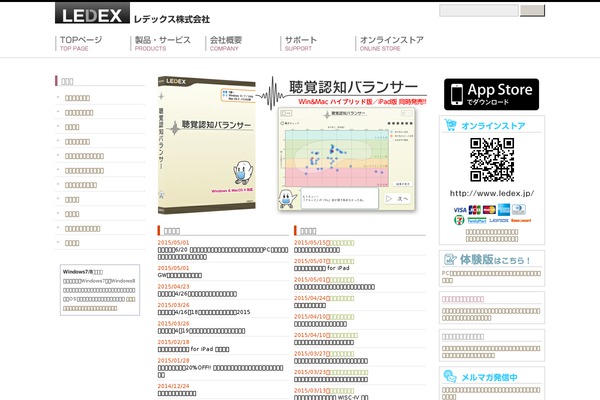Click the 7-Eleven convenience store logo

(459, 220)
